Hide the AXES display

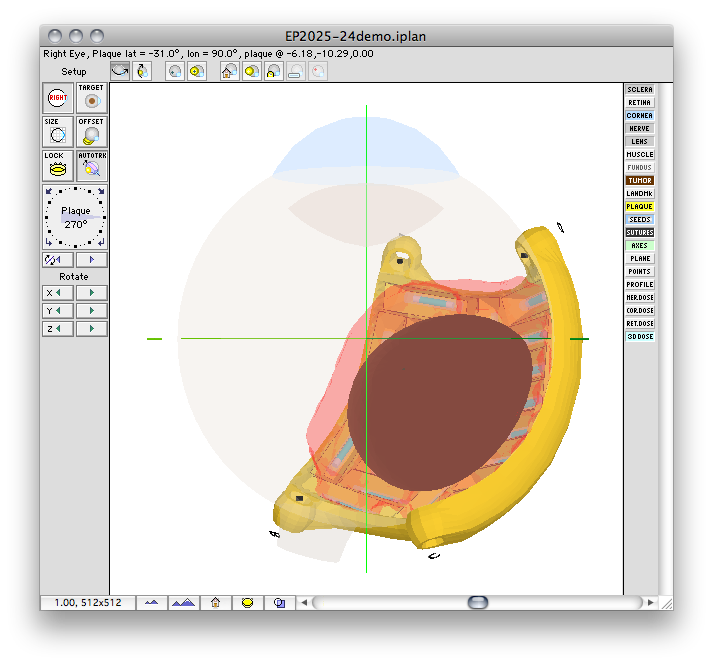click(x=639, y=246)
